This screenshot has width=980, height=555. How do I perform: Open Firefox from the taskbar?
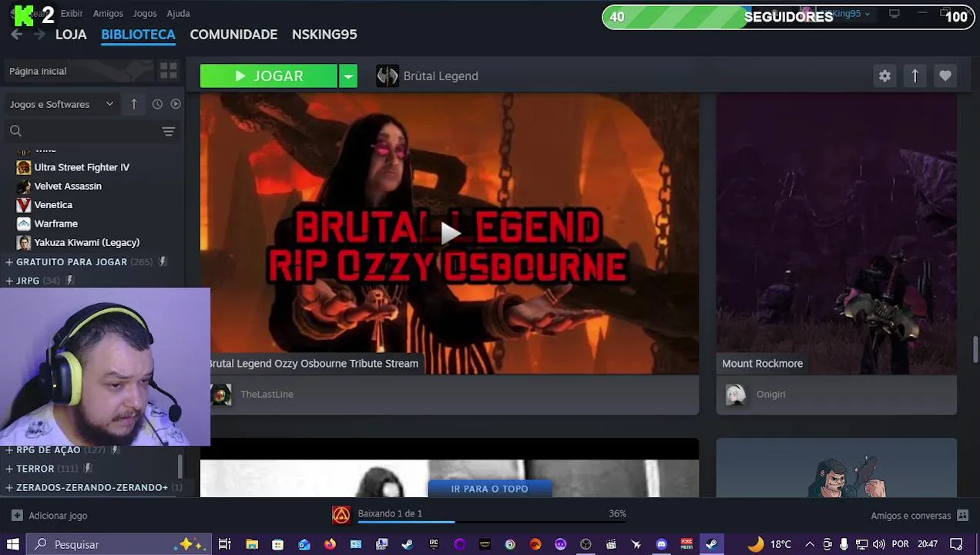coord(330,544)
